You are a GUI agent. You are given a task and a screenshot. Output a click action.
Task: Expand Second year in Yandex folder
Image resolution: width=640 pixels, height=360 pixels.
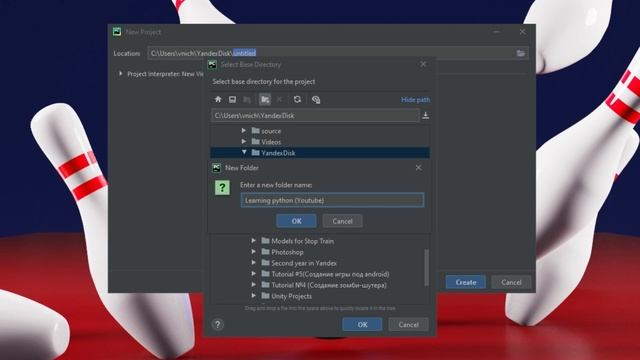[253, 263]
